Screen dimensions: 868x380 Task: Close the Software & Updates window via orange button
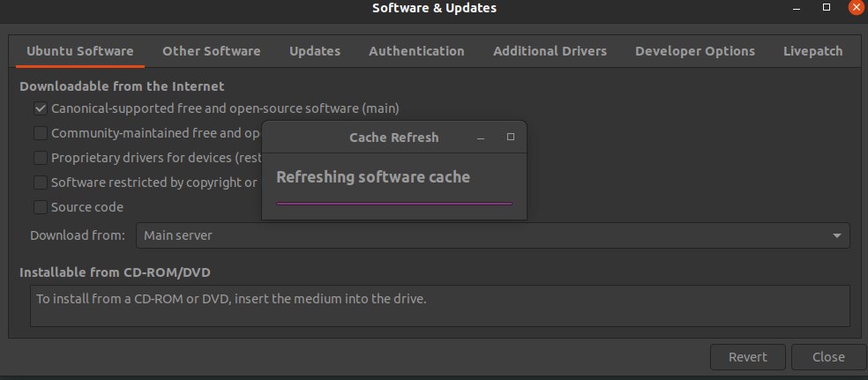coord(857,7)
